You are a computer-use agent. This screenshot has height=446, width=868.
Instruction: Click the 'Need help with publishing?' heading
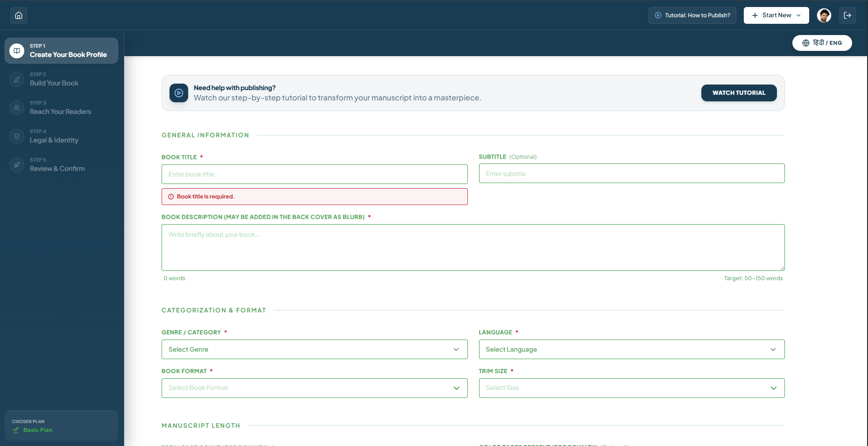pyautogui.click(x=234, y=88)
